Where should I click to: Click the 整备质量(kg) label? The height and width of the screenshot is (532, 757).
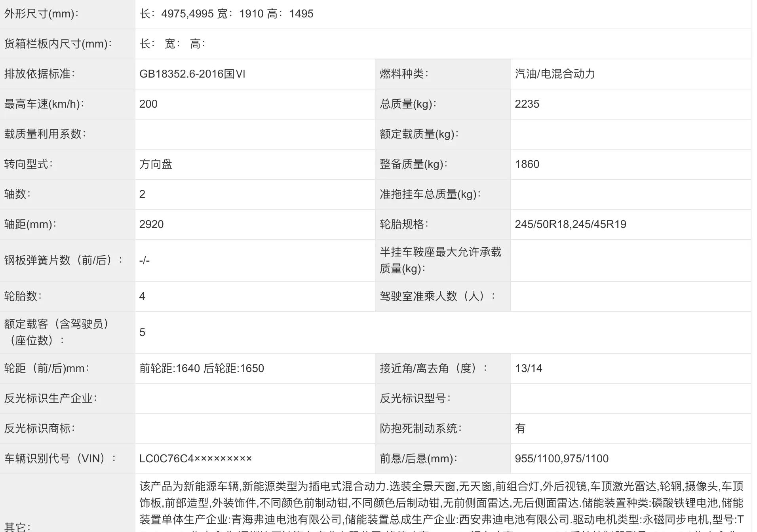413,164
